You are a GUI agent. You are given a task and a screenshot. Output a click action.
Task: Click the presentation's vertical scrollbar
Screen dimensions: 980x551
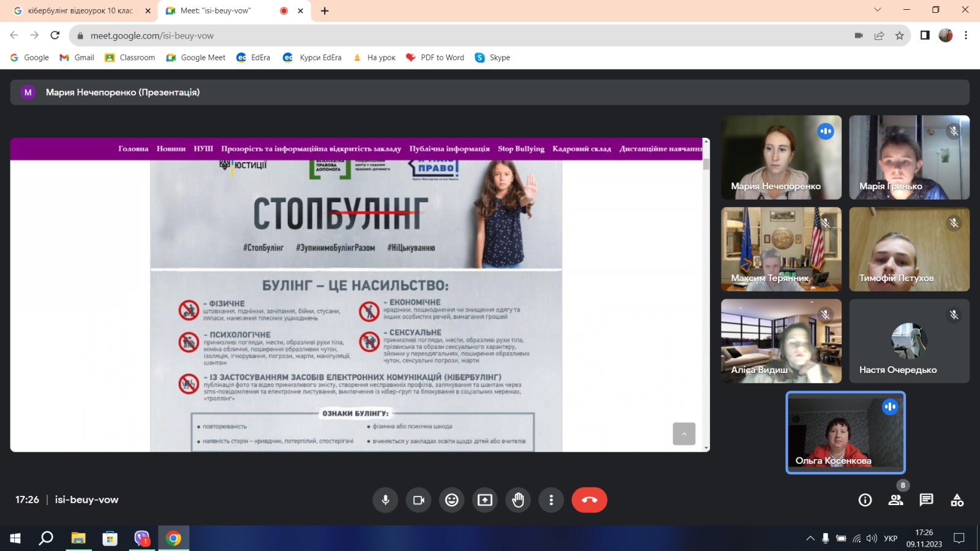(706, 294)
